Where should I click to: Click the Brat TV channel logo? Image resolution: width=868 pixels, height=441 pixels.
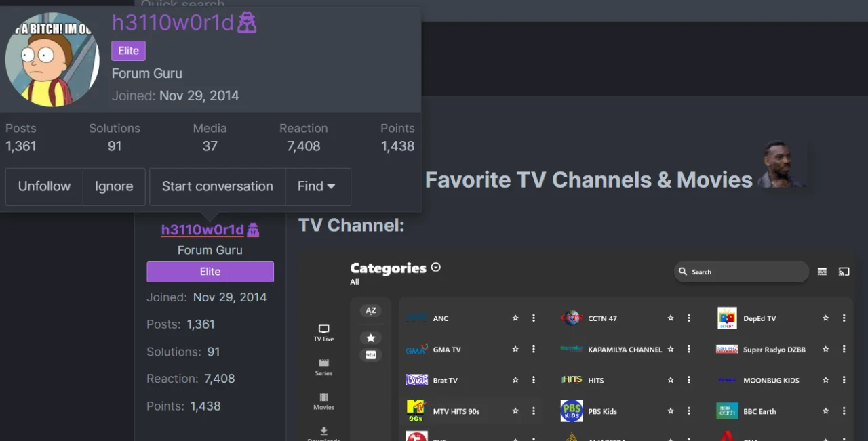click(416, 380)
